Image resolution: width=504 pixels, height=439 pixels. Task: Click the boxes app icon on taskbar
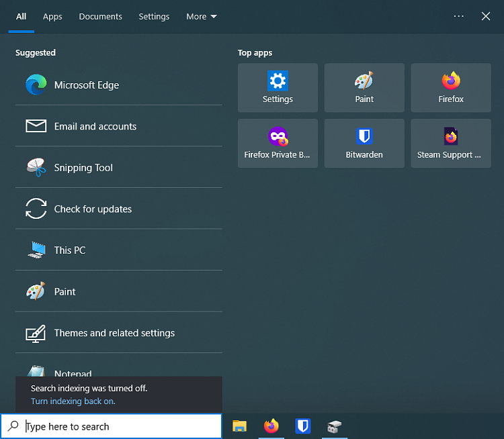(334, 426)
